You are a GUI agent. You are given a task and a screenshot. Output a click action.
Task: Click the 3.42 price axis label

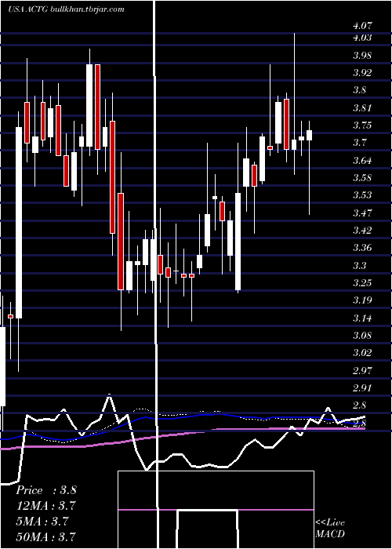pyautogui.click(x=362, y=231)
